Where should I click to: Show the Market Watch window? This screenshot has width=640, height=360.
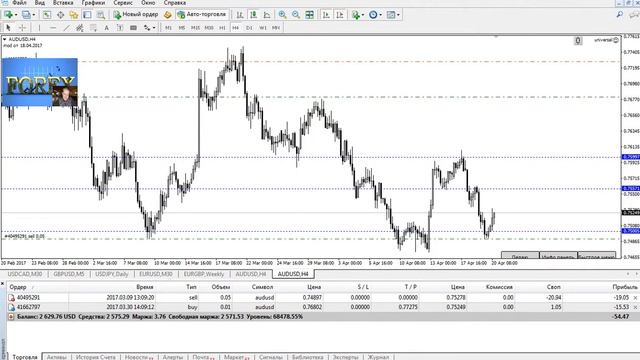coord(47,15)
